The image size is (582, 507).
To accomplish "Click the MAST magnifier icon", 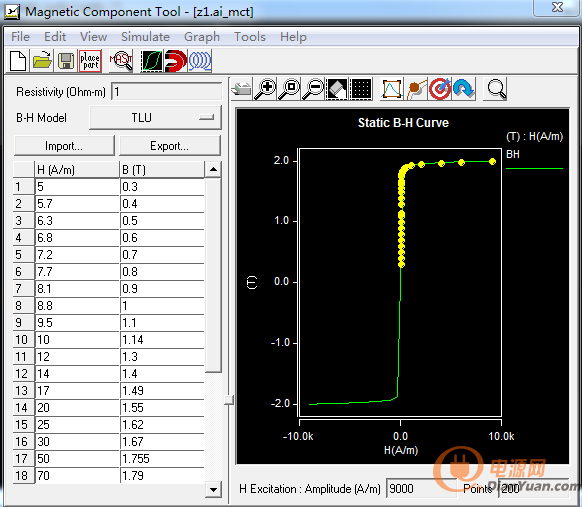I will pyautogui.click(x=121, y=61).
